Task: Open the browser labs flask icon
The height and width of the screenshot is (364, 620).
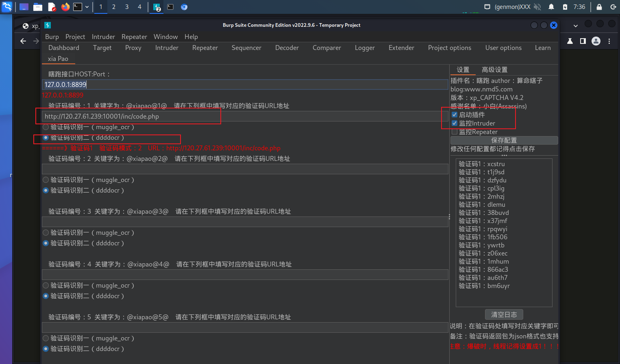Action: pos(570,41)
